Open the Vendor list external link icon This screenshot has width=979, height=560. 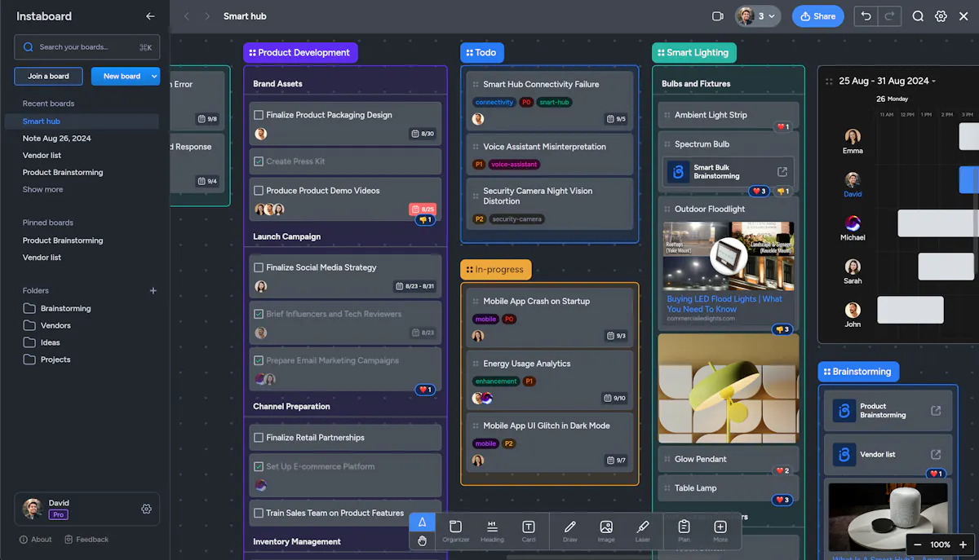[x=936, y=454]
